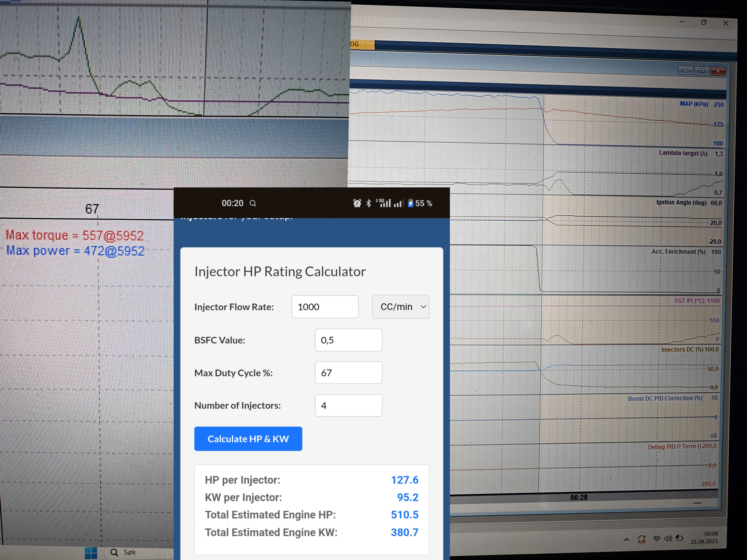Select the HP per Injector value 127.6
Viewport: 747px width, 560px height.
tap(405, 480)
